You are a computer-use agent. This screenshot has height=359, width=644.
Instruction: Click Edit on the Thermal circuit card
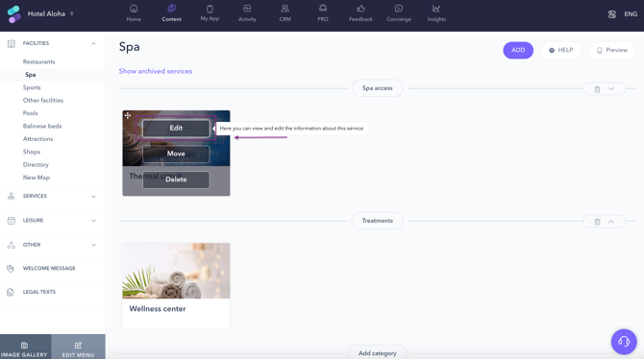coord(176,128)
